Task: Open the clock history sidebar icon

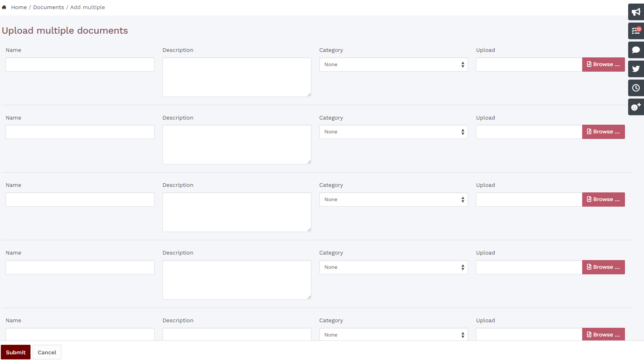Action: coord(636,88)
